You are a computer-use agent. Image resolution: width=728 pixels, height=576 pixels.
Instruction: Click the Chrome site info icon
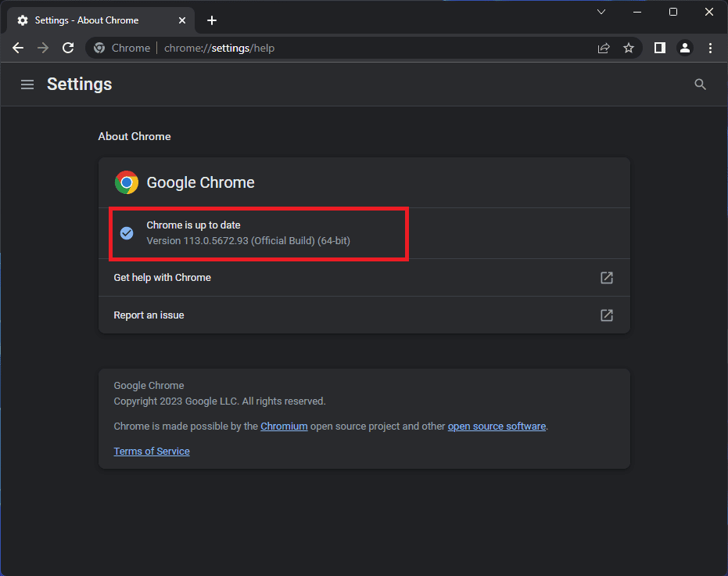coord(99,48)
